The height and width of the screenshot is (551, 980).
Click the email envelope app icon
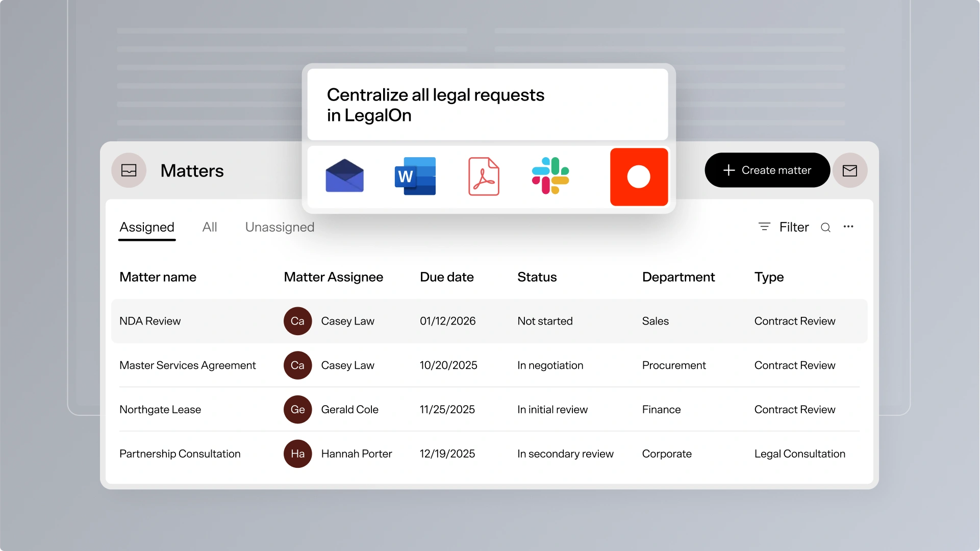point(344,176)
